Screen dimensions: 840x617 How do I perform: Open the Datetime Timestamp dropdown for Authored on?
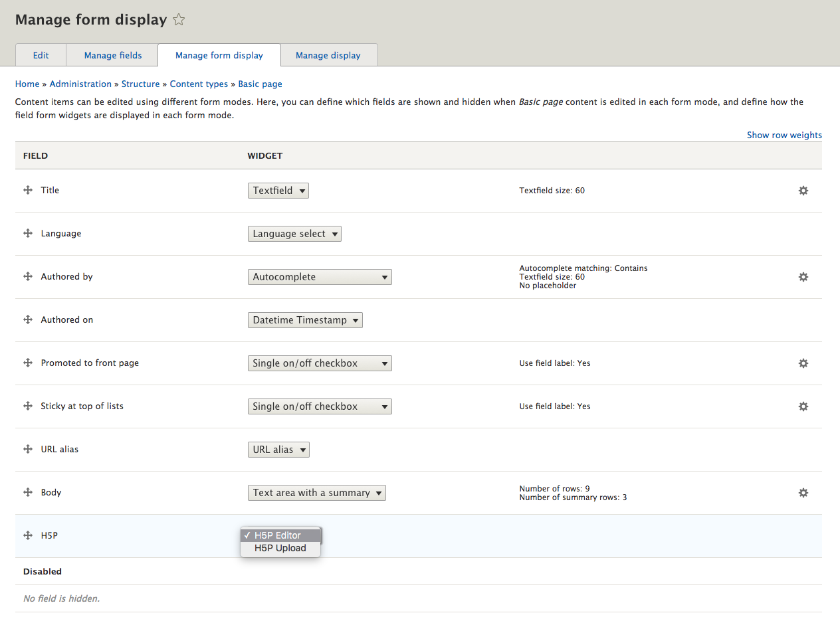pyautogui.click(x=305, y=319)
